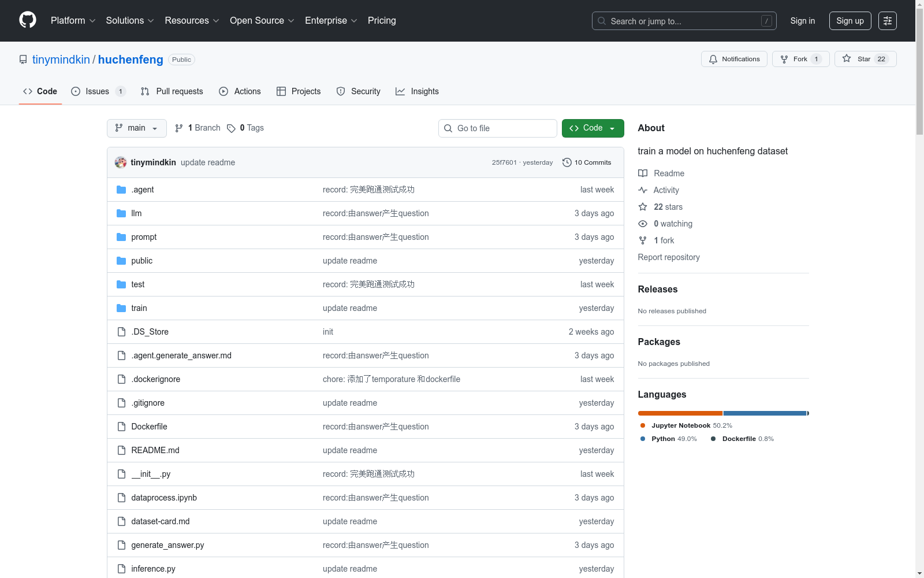The width and height of the screenshot is (924, 578).
Task: Click the Search or jump to field
Action: [684, 21]
